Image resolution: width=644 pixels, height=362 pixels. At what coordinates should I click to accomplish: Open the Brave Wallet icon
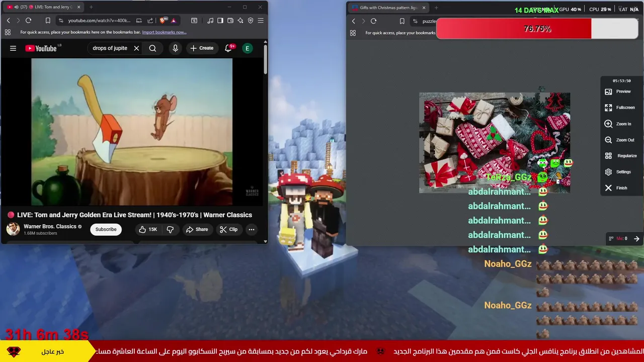tap(230, 21)
